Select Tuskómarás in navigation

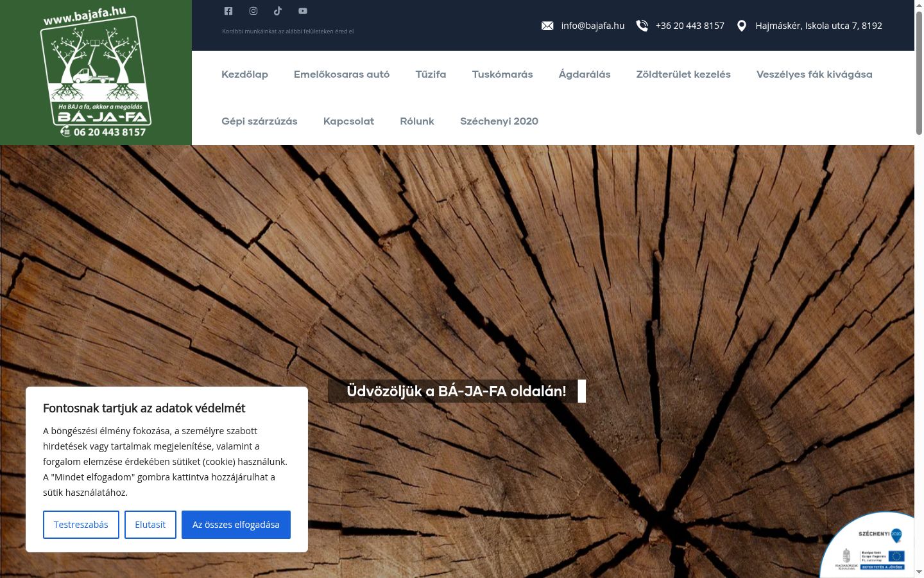[502, 74]
